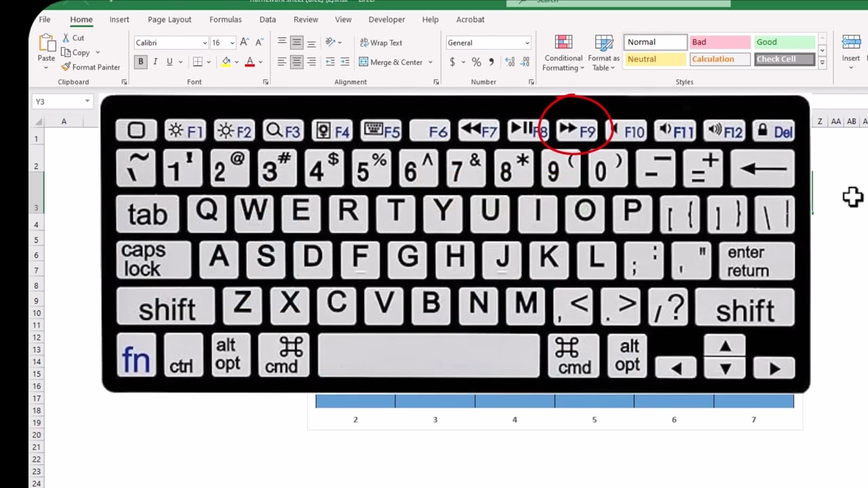Image resolution: width=868 pixels, height=488 pixels.
Task: Top-align cell contents
Action: 282,42
